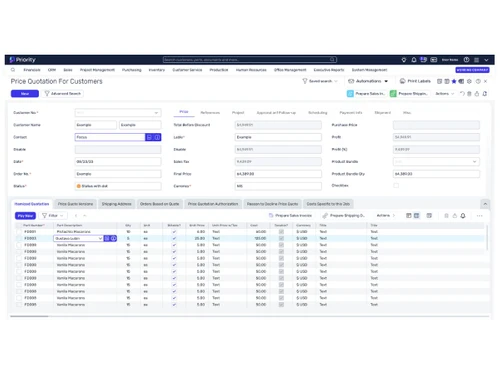Viewport: 500px width, 375px height.
Task: Click the undo arrow in form toolbar
Action: click(462, 94)
